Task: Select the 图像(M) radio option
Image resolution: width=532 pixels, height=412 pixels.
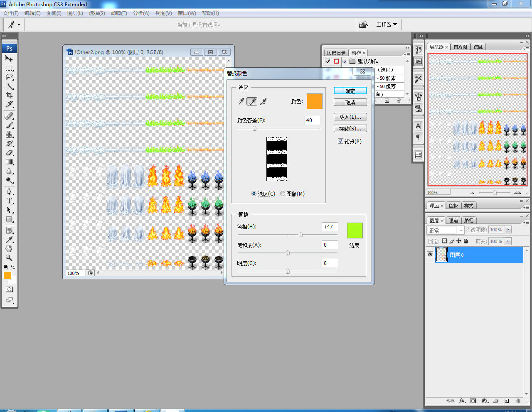Action: 283,194
